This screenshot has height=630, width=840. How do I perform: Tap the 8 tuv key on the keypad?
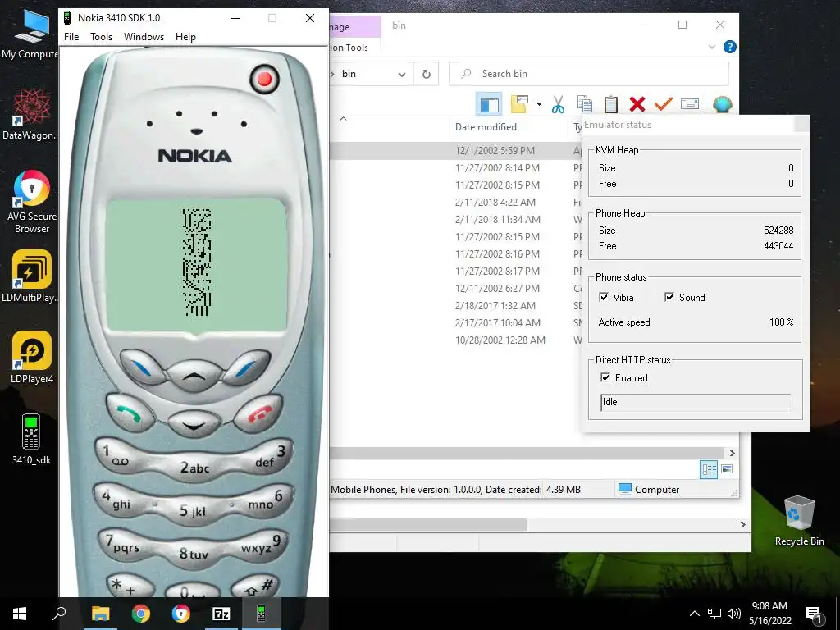coord(194,553)
